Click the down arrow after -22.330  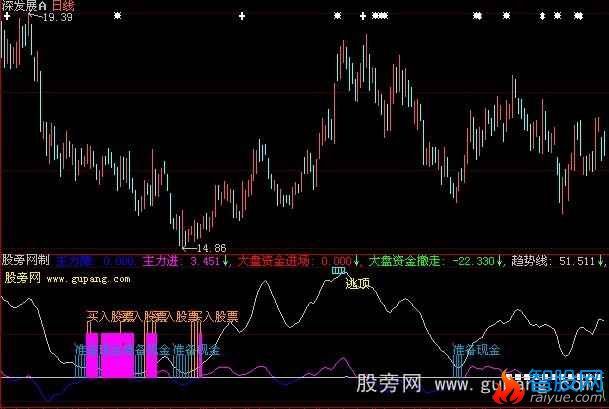tap(499, 261)
